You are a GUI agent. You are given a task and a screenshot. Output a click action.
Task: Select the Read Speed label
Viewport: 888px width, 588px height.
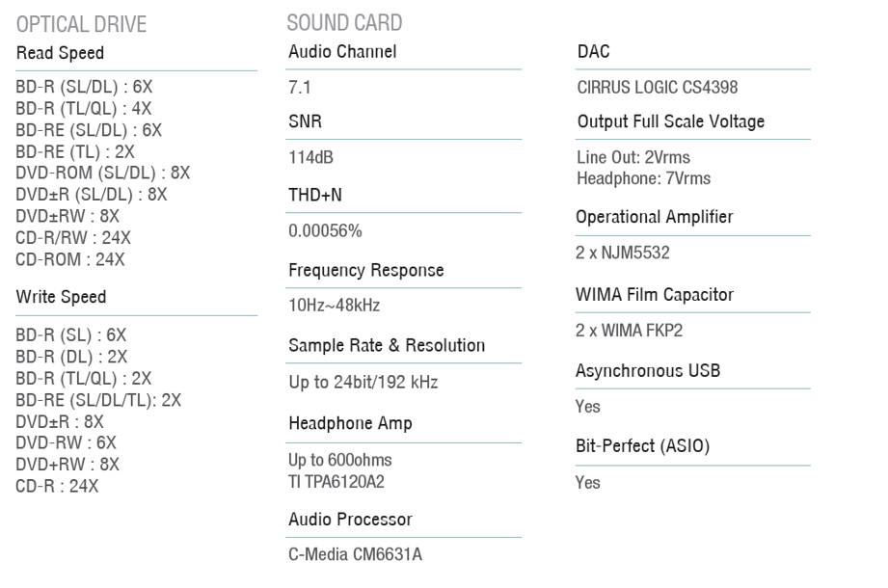[x=60, y=53]
